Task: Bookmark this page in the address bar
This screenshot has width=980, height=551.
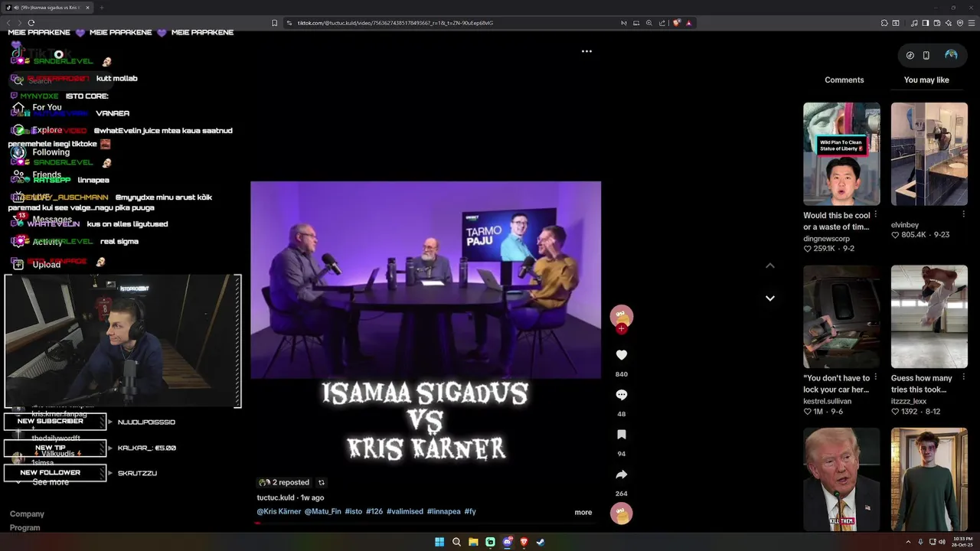Action: coord(275,23)
